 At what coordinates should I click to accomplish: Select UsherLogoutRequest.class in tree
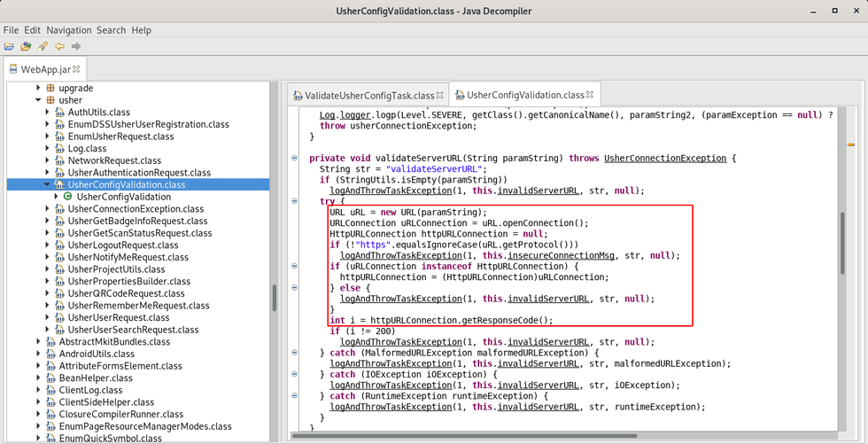[x=123, y=245]
